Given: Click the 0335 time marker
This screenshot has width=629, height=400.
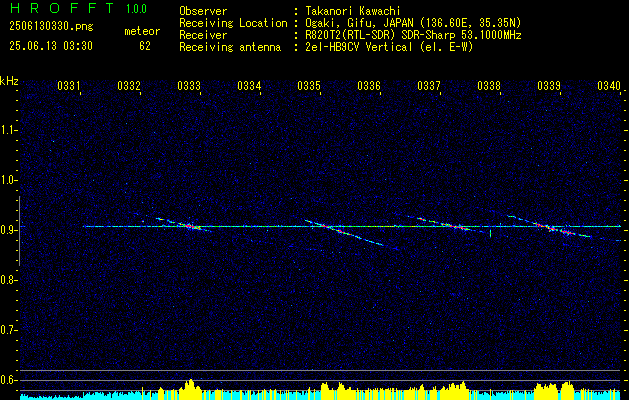Looking at the screenshot, I should coord(308,85).
